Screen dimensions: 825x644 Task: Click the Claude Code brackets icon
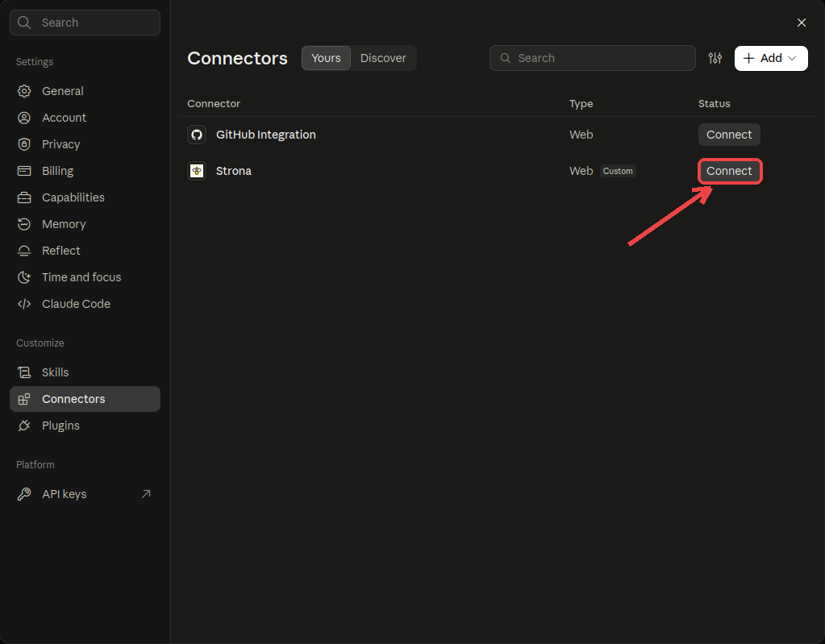click(x=24, y=304)
